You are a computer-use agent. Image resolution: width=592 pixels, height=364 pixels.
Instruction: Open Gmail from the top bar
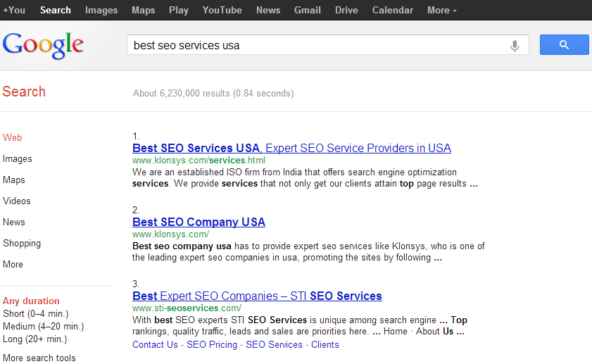pos(308,10)
